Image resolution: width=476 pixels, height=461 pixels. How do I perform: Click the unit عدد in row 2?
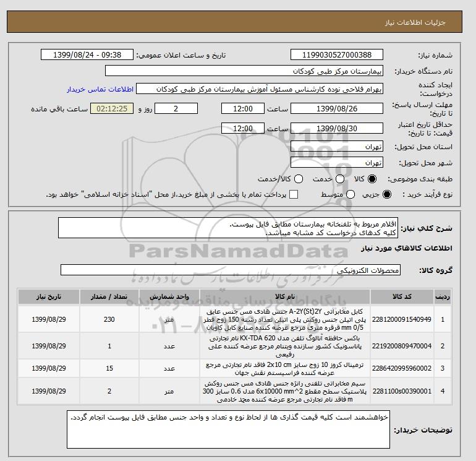point(169,346)
